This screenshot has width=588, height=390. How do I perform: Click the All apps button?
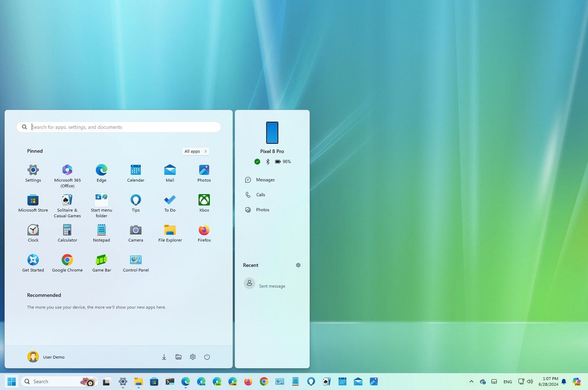tap(195, 151)
